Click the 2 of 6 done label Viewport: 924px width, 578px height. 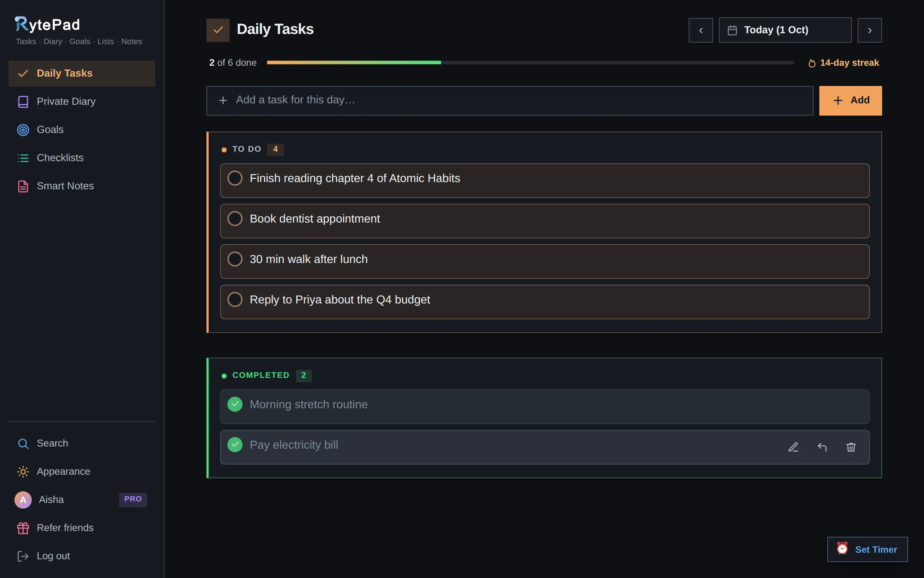point(233,63)
